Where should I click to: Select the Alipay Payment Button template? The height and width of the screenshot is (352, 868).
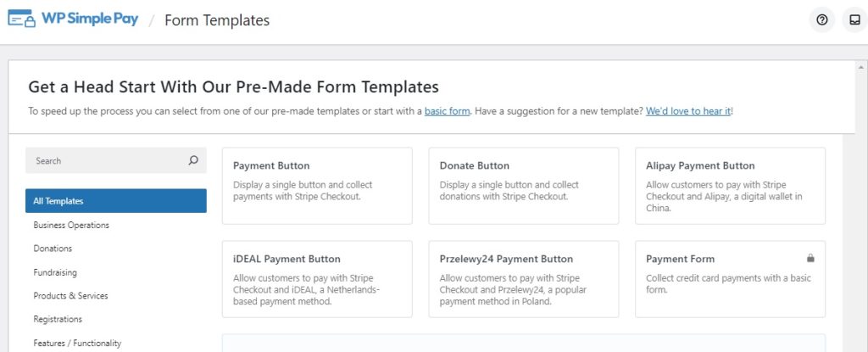(730, 186)
